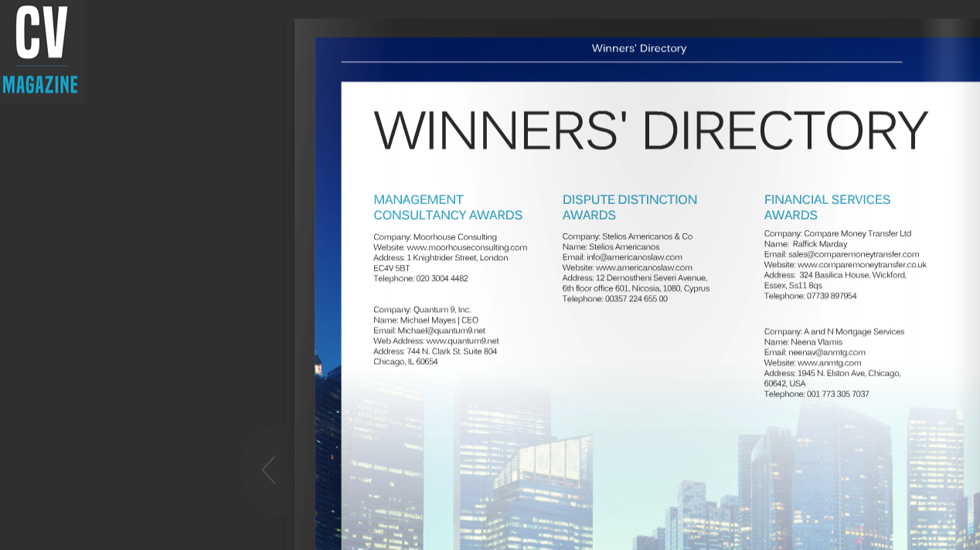
Task: Click 'Company: A and N Mortgage Services' line
Action: (834, 331)
